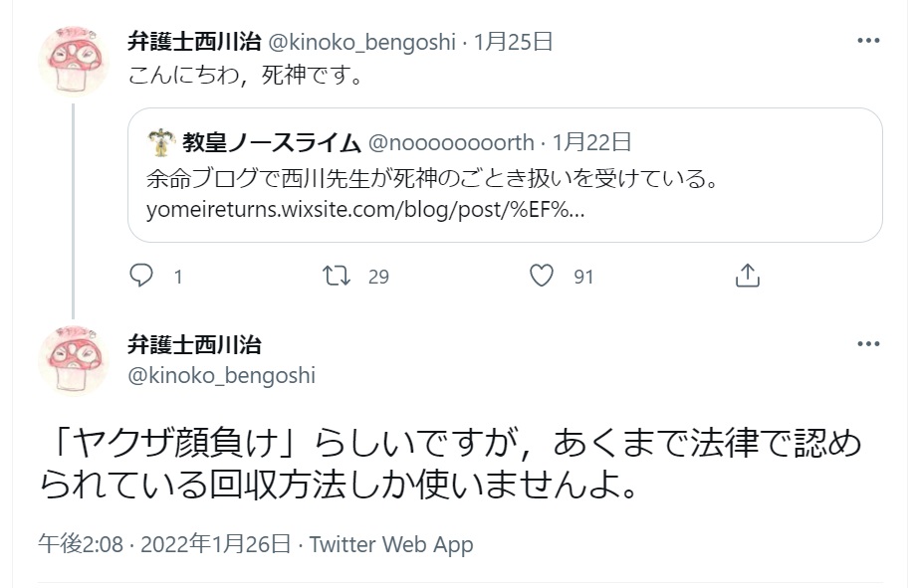Click the @nooooooorth handle

[x=451, y=142]
